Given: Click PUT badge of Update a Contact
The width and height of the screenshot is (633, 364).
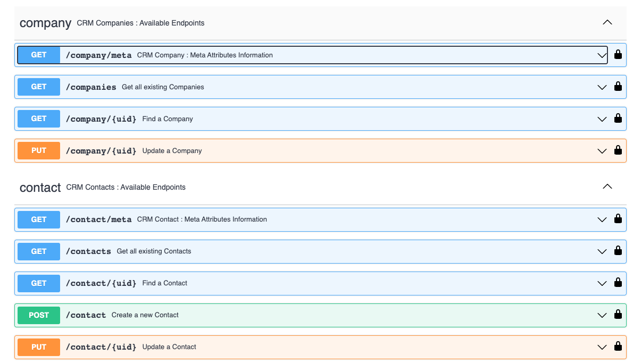Looking at the screenshot, I should [x=39, y=346].
